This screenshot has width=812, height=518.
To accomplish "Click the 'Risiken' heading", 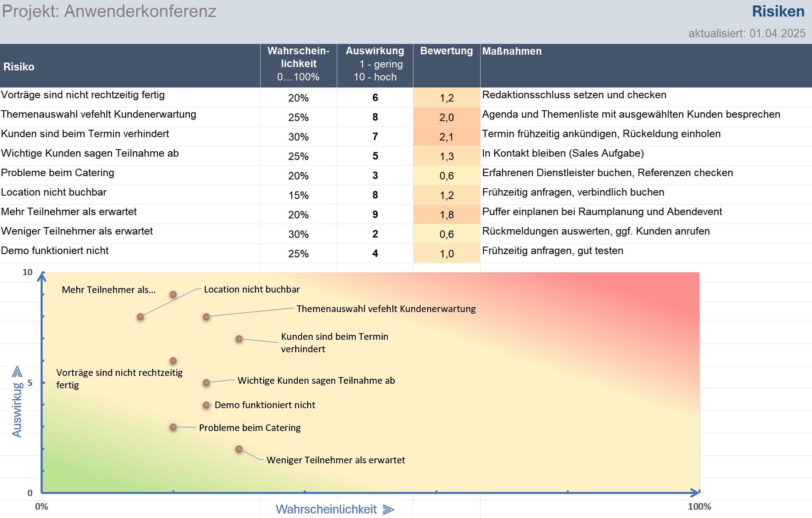I will pyautogui.click(x=778, y=12).
